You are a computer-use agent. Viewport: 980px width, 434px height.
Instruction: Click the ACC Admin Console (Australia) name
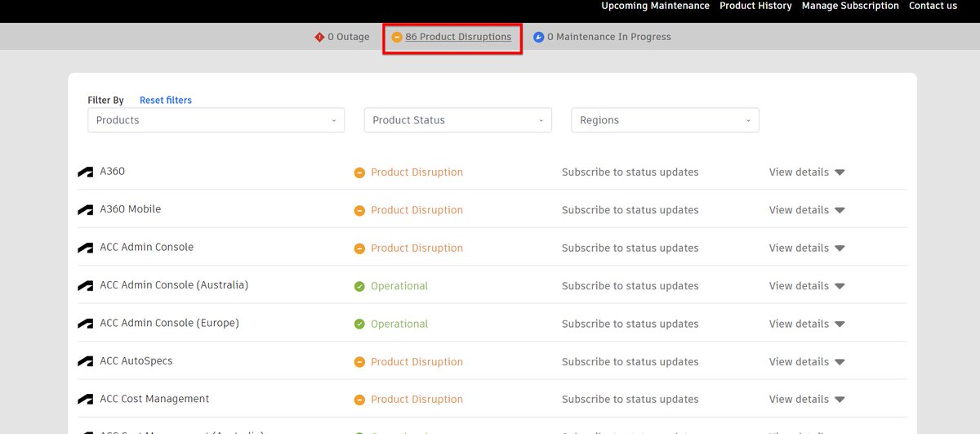pyautogui.click(x=174, y=285)
